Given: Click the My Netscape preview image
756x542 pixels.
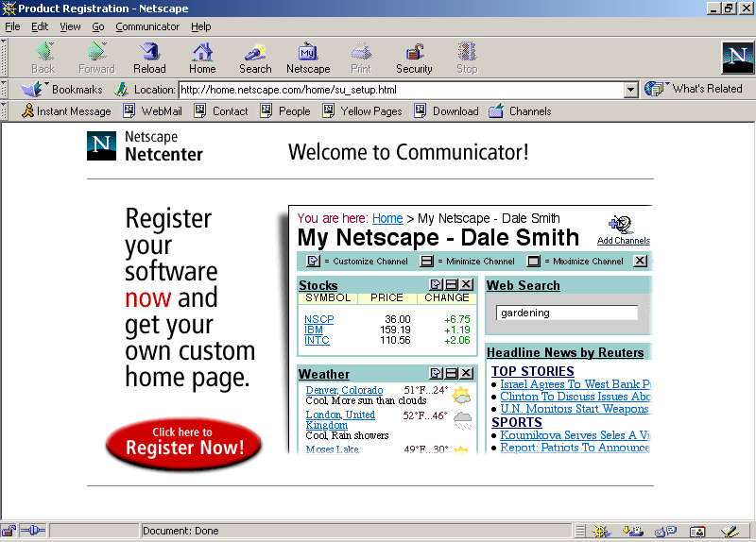Looking at the screenshot, I should click(470, 330).
